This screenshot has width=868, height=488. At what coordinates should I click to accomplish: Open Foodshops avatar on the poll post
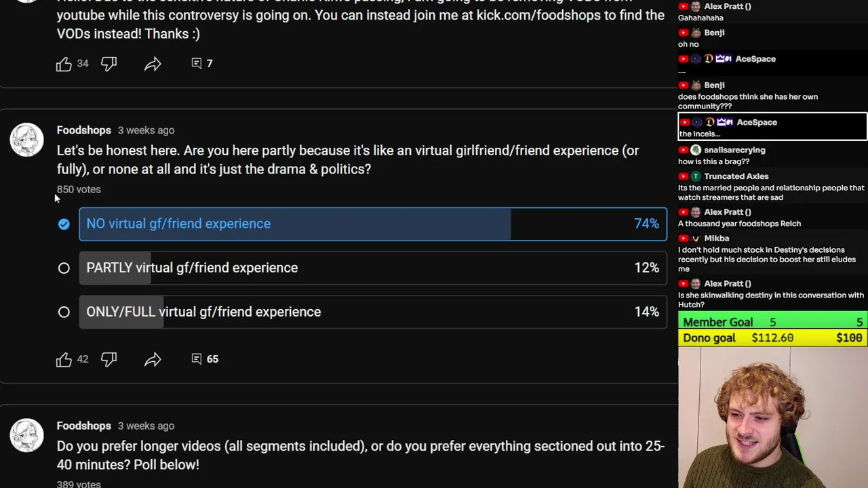27,140
